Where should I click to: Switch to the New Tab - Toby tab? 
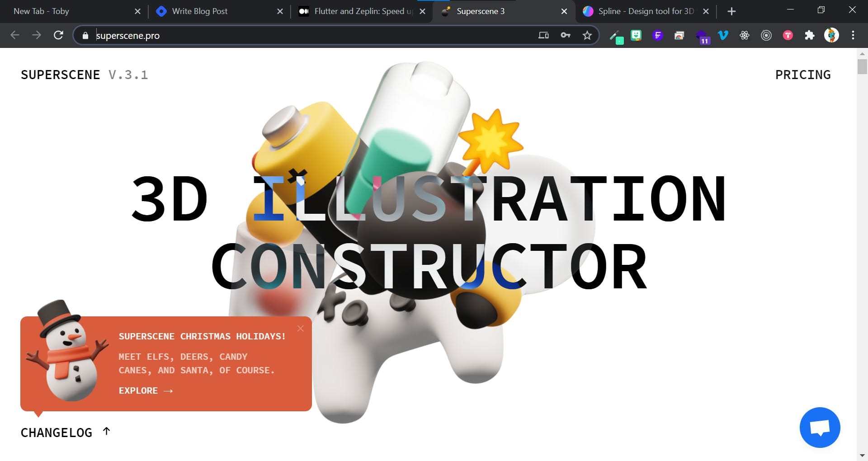[x=68, y=11]
